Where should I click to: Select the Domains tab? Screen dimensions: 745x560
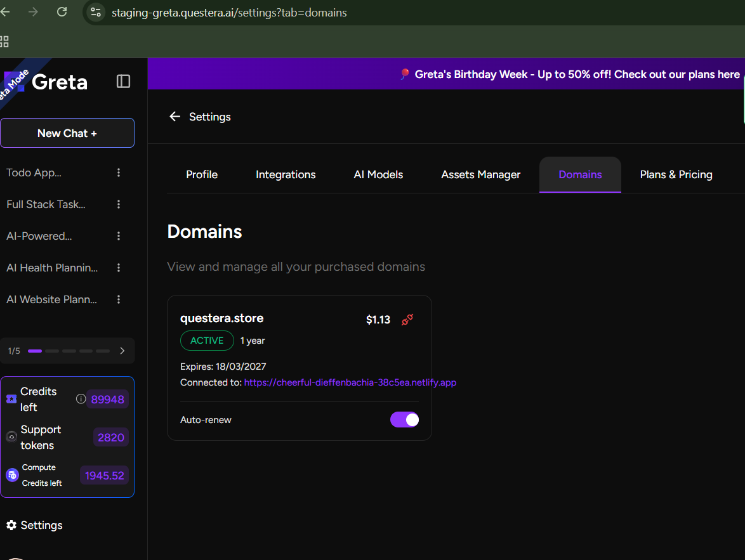580,175
